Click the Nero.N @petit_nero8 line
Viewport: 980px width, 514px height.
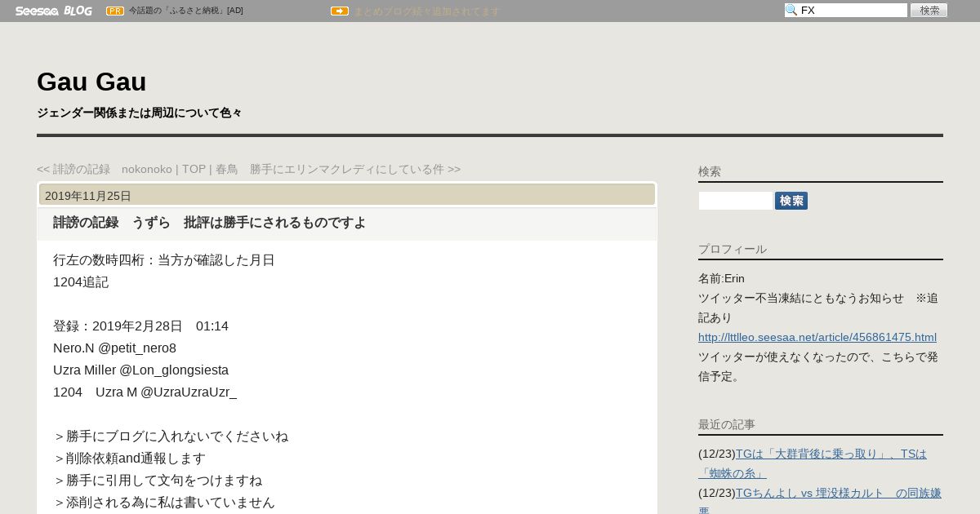click(114, 348)
